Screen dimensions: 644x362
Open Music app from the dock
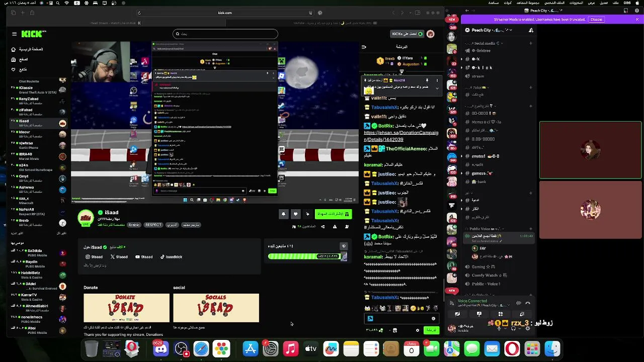point(291,349)
